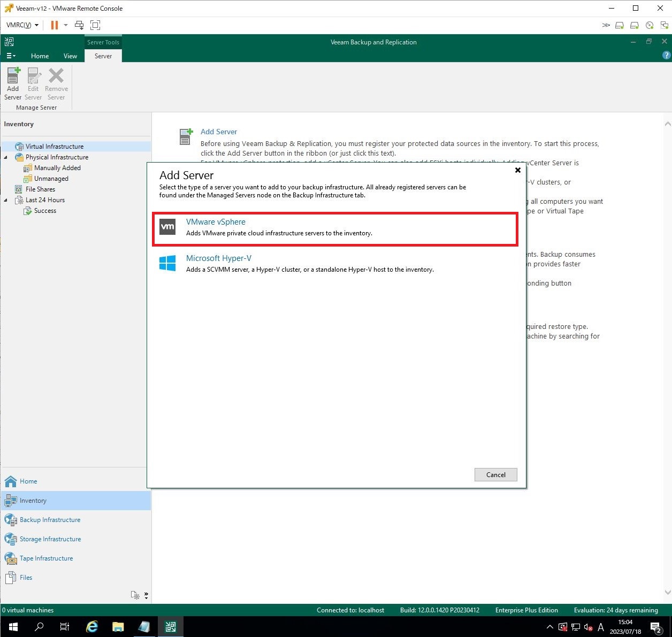
Task: Click Connected to localhost status text
Action: (350, 610)
